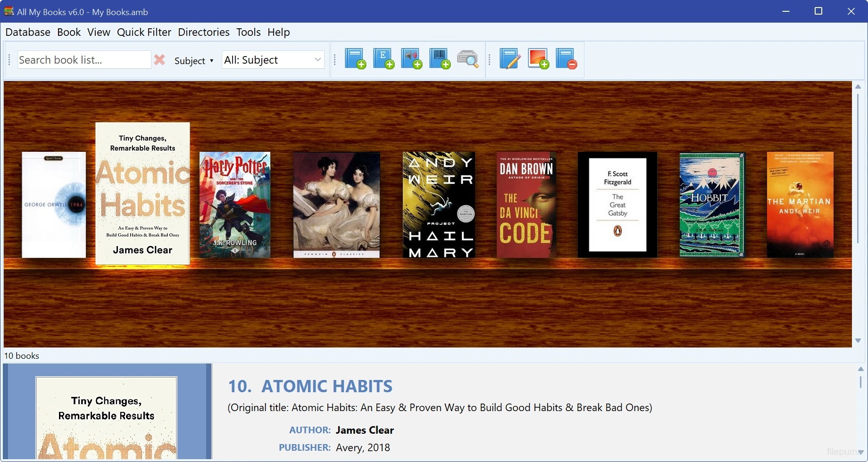The image size is (868, 462).
Task: Select The Hobbit book cover
Action: 712,205
